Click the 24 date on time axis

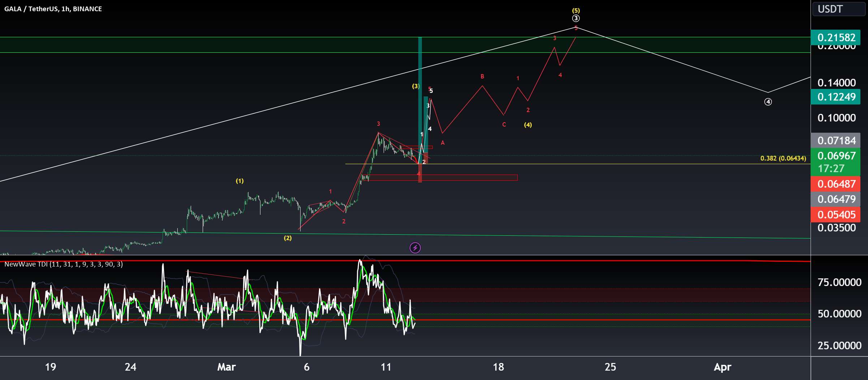click(130, 367)
